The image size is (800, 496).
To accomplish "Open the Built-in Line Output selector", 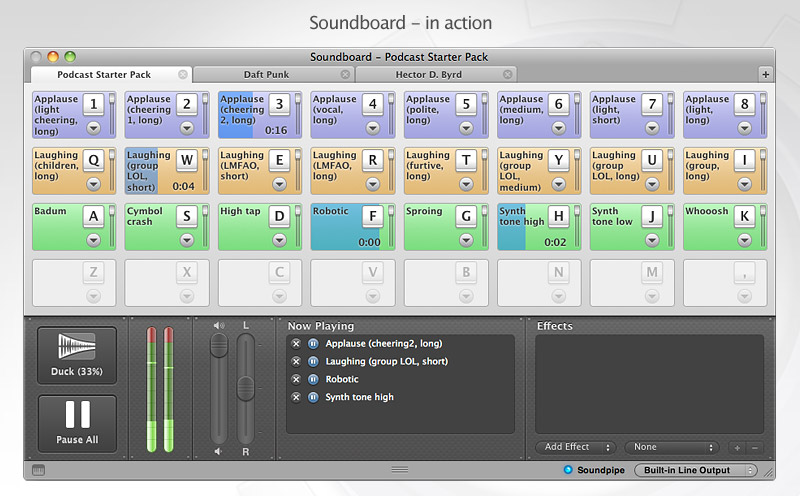I will (x=697, y=470).
